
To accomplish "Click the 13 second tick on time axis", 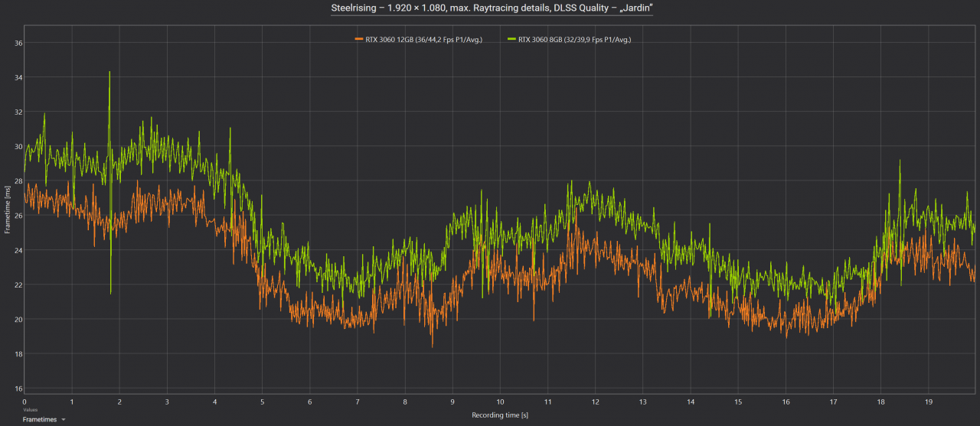I will tap(643, 401).
